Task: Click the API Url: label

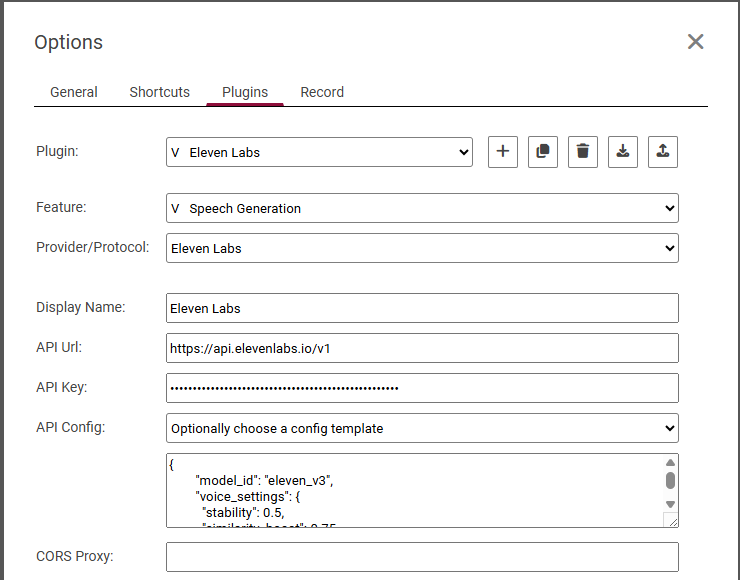Action: (59, 347)
